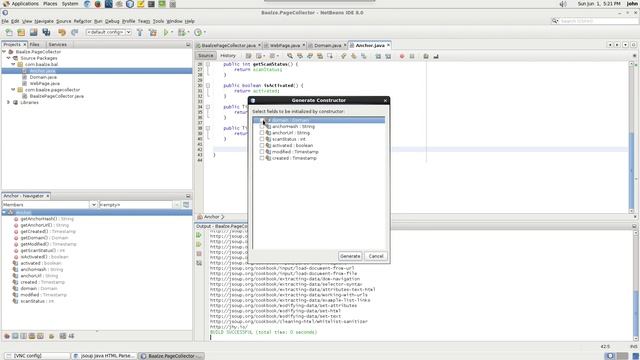Click the New File toolbar icon
Viewport: 640px width, 360px height.
coord(9,32)
